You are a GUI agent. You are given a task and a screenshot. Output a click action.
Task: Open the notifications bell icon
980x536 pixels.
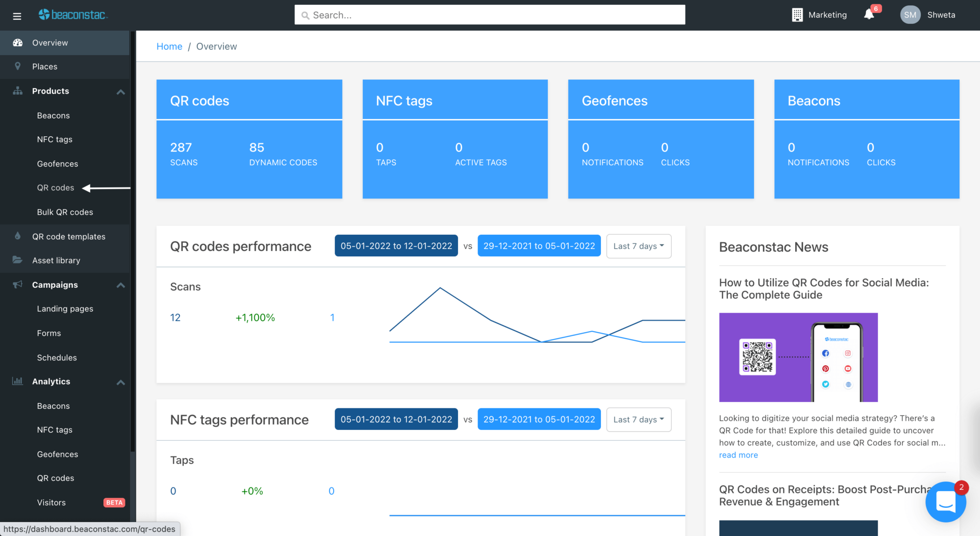pos(869,15)
